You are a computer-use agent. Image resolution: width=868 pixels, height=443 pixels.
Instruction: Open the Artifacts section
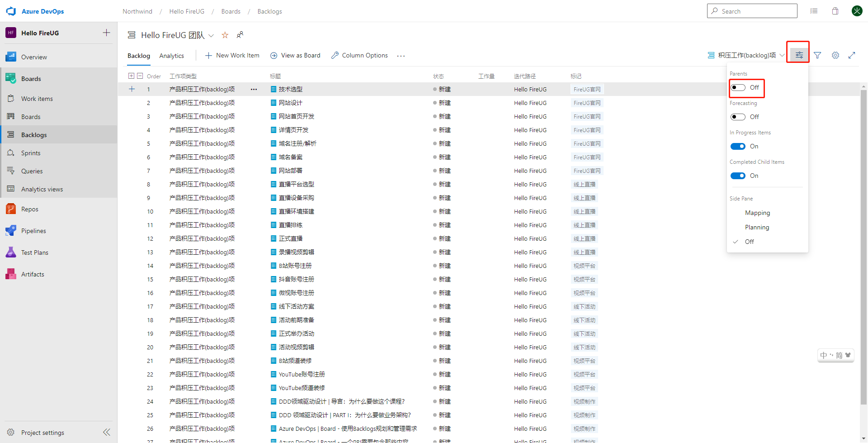click(33, 274)
